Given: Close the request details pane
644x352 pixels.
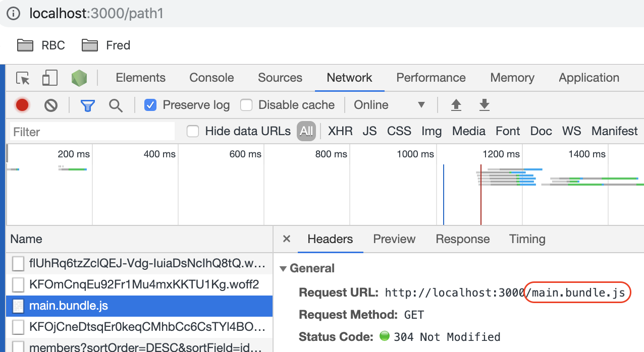Looking at the screenshot, I should (x=287, y=239).
